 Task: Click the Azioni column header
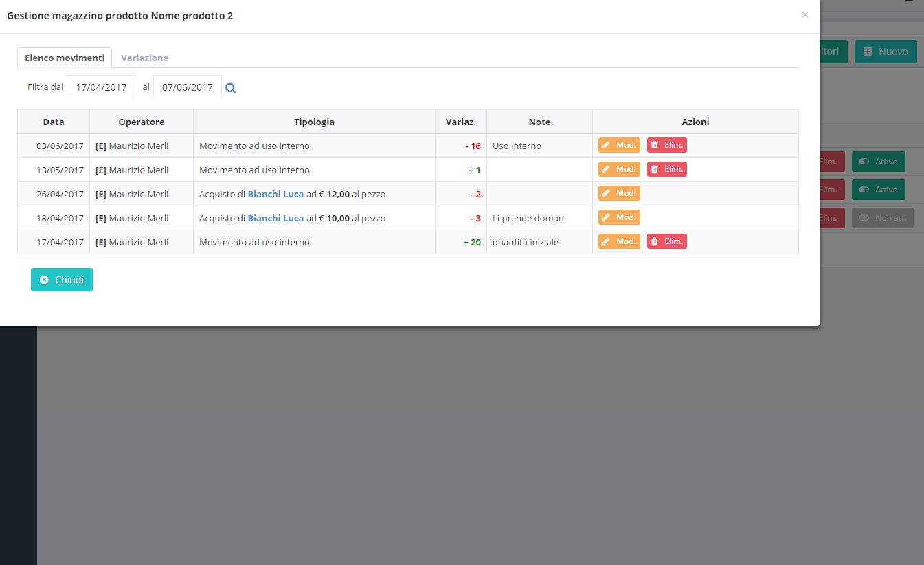coord(695,122)
